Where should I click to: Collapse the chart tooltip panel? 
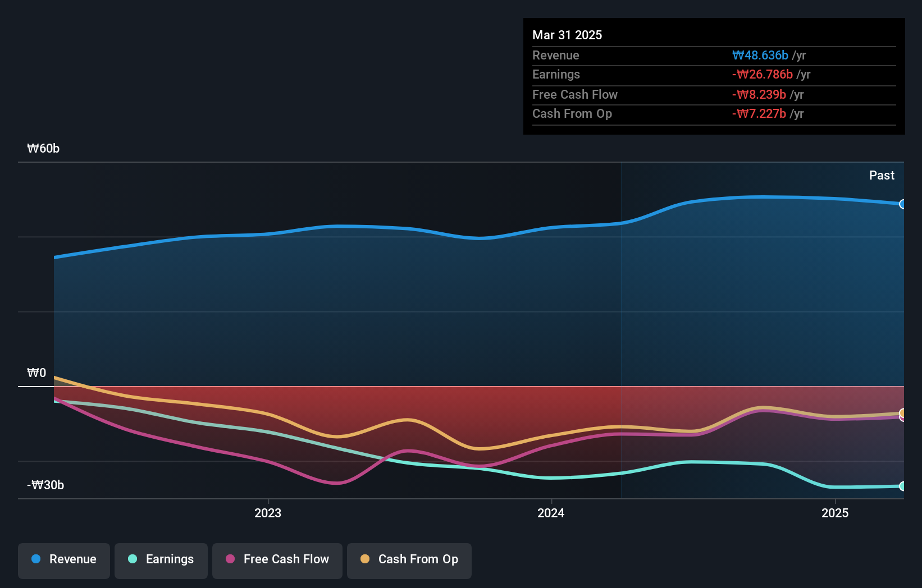(x=713, y=35)
